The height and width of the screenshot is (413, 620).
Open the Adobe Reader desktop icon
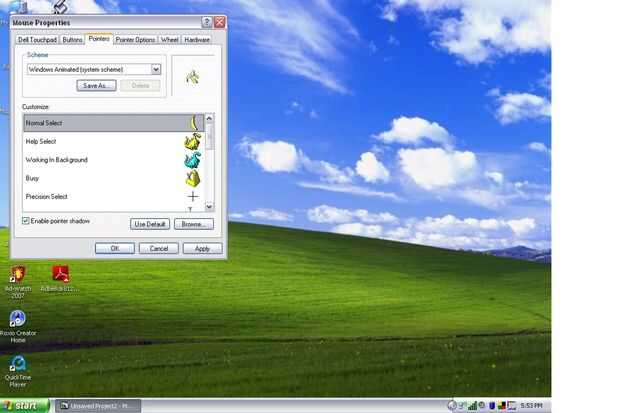(59, 278)
